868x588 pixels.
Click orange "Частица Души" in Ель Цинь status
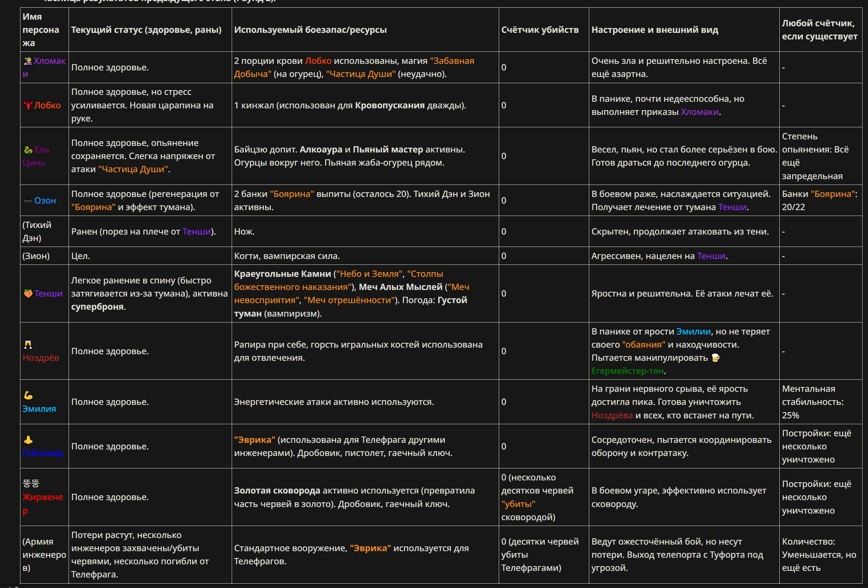[133, 169]
